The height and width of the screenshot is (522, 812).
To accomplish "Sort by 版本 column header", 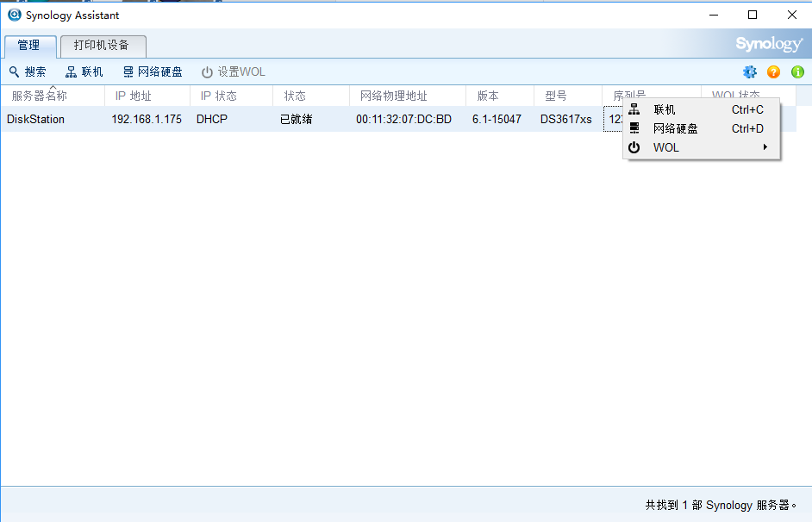I will tap(500, 96).
